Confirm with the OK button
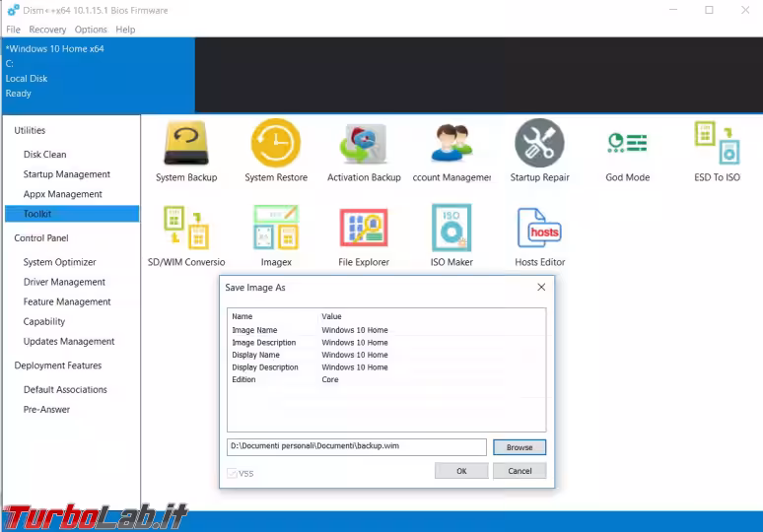 click(x=461, y=471)
